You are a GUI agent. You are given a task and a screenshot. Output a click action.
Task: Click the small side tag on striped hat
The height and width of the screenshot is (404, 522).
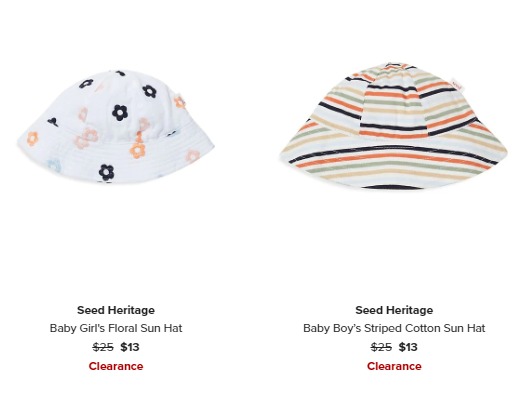click(x=456, y=84)
